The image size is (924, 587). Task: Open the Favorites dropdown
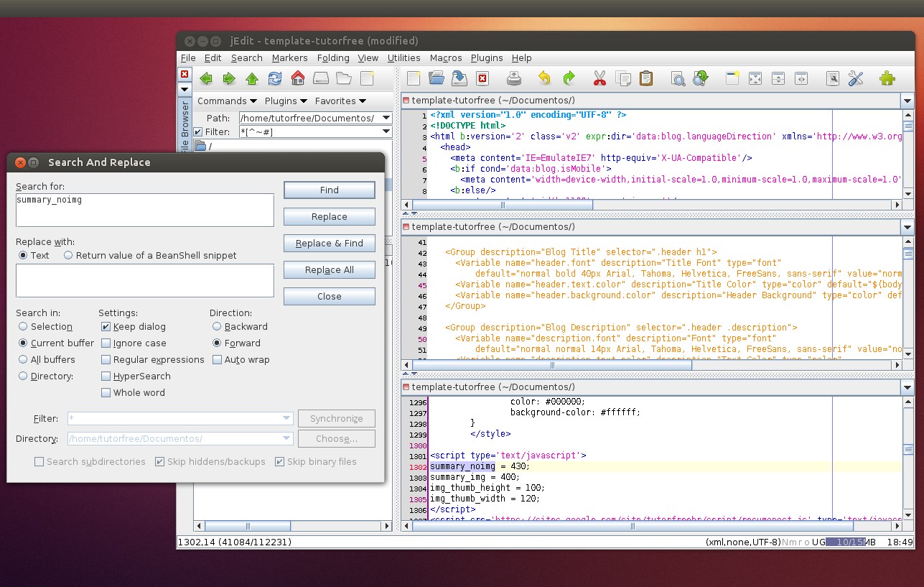click(x=340, y=101)
